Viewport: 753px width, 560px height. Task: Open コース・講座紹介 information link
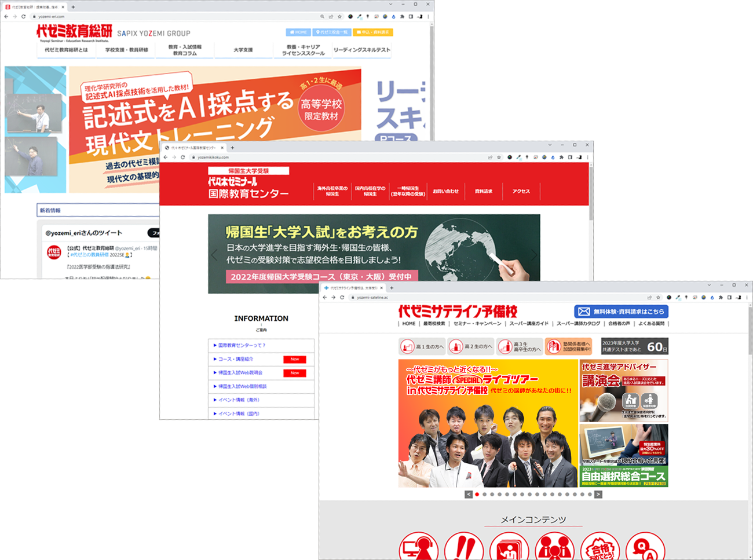[x=235, y=359]
